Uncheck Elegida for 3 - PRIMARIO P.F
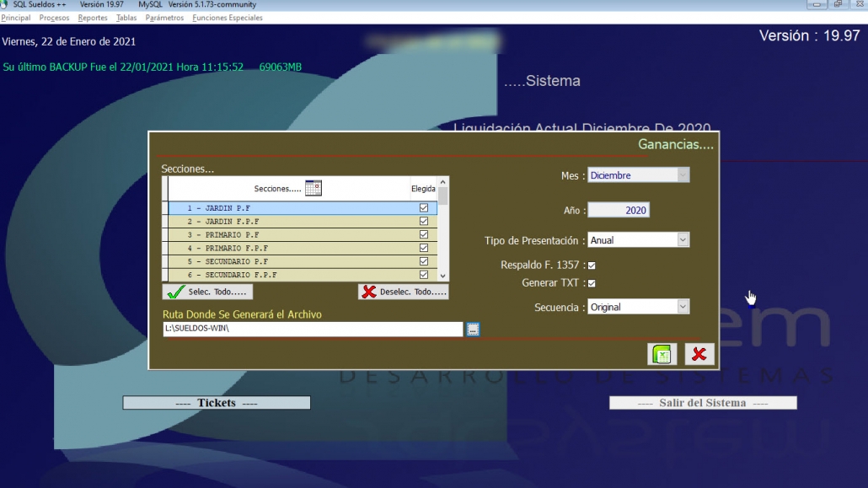The image size is (868, 488). (x=424, y=234)
